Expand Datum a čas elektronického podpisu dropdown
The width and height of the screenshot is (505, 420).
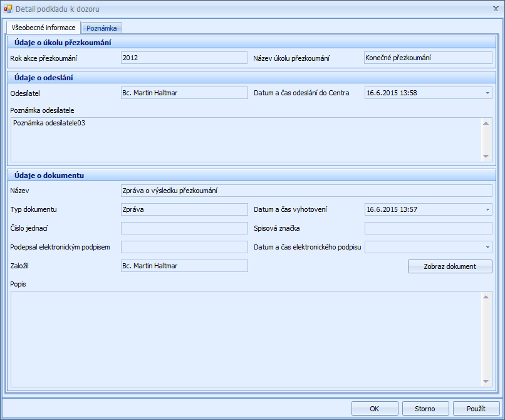coord(487,247)
